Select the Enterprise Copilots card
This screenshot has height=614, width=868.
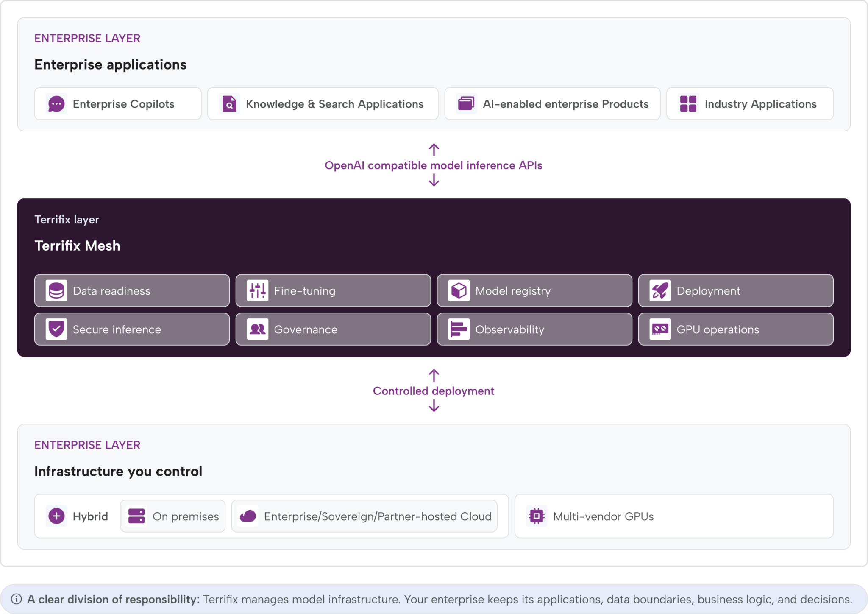(118, 104)
